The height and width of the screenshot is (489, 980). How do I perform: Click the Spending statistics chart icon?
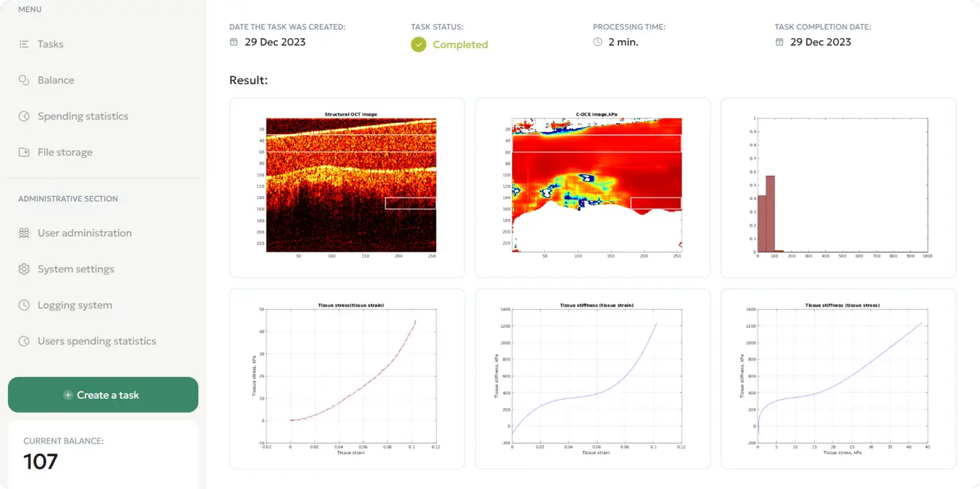click(24, 116)
